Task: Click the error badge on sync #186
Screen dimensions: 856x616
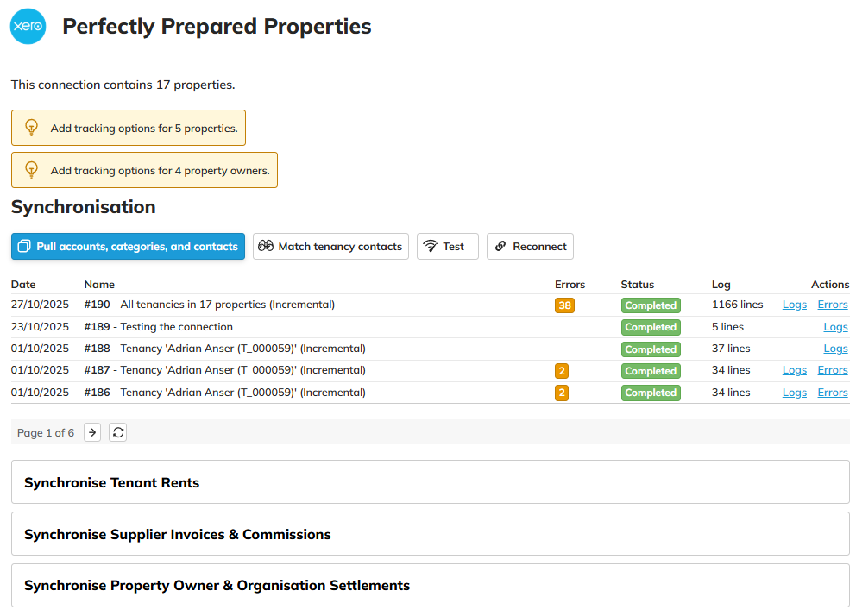Action: point(562,393)
